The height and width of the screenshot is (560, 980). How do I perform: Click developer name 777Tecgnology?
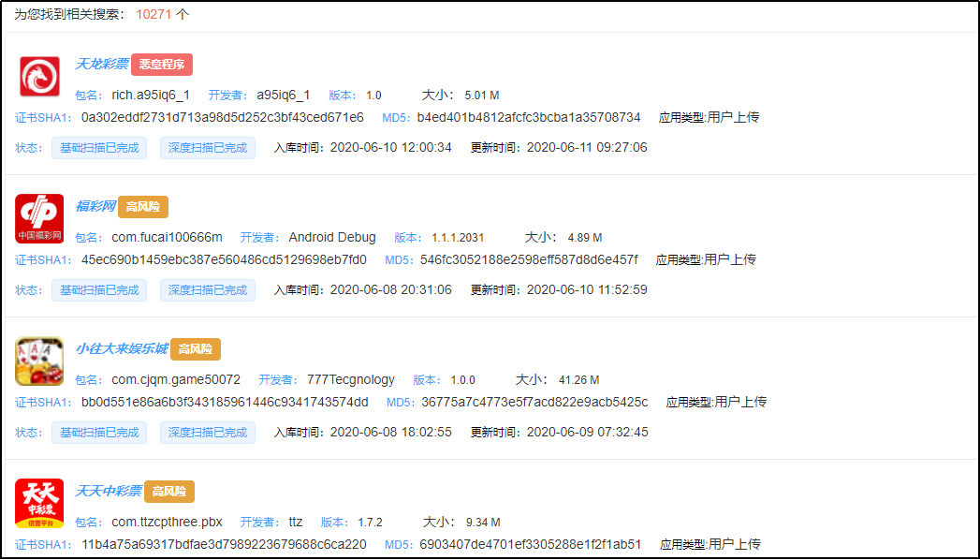pyautogui.click(x=351, y=379)
